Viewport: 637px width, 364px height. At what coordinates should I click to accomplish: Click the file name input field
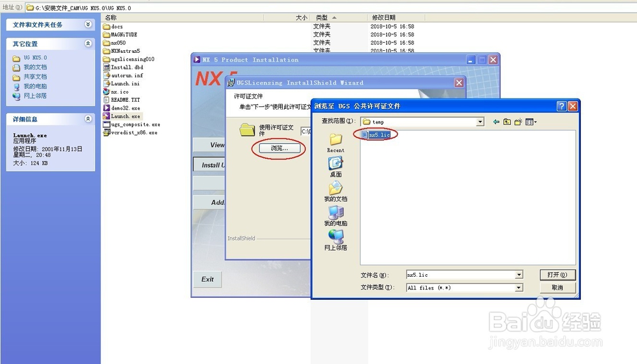pyautogui.click(x=461, y=275)
